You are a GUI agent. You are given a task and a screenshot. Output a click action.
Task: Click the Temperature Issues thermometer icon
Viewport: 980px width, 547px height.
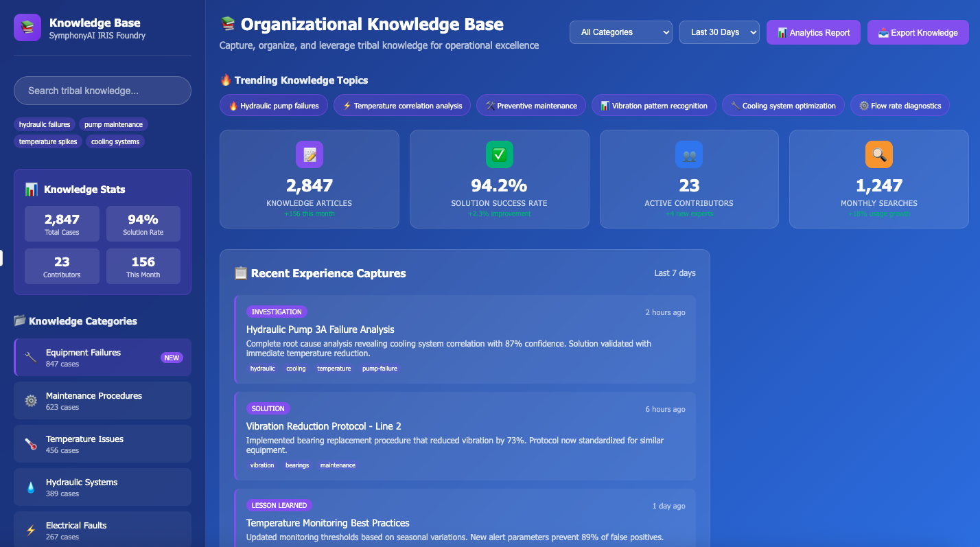coord(31,444)
